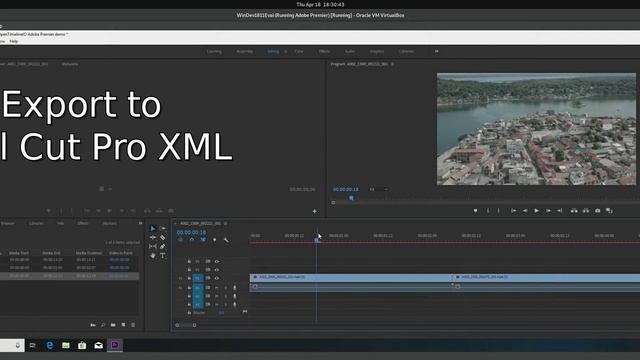Open the Help menu
Viewport: 640px width, 360px height.
[13, 41]
